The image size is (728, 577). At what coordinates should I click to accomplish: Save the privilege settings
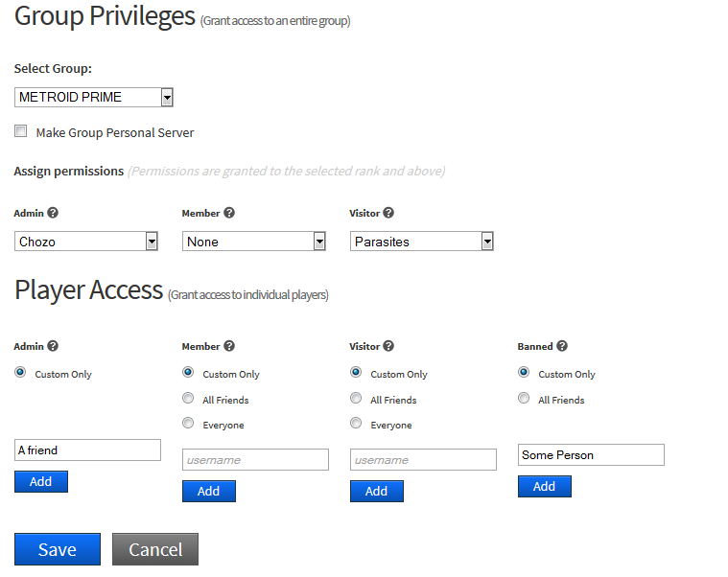pyautogui.click(x=58, y=549)
